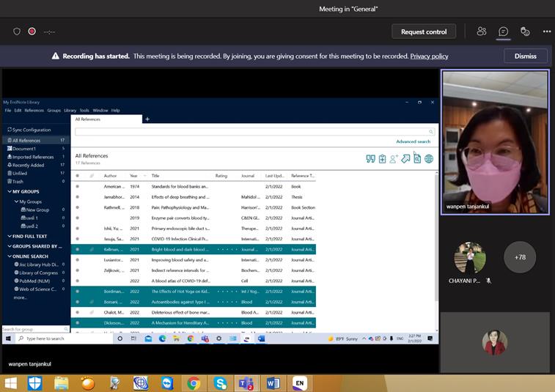Click the Share Group person-plus icon
This screenshot has width=555, height=392.
tap(394, 159)
